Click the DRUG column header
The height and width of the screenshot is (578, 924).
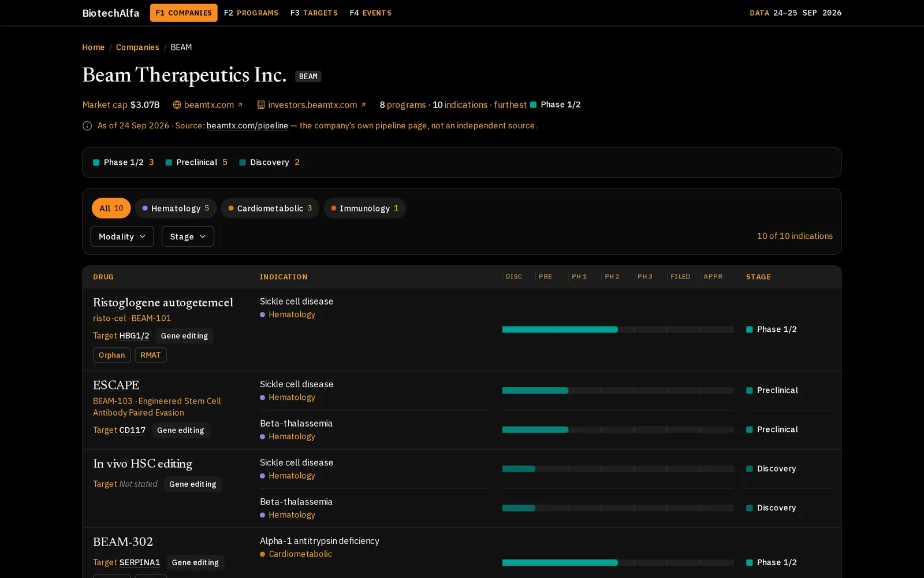[x=103, y=277]
